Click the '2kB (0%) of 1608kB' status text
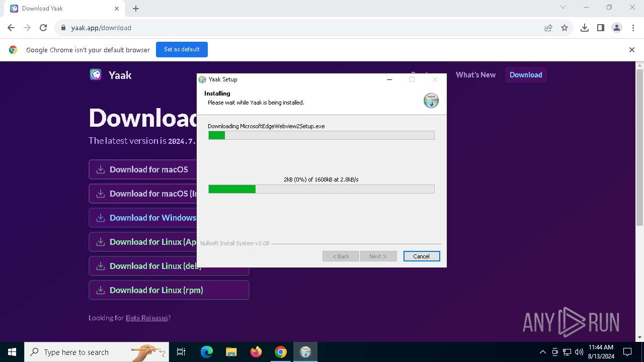 321,179
